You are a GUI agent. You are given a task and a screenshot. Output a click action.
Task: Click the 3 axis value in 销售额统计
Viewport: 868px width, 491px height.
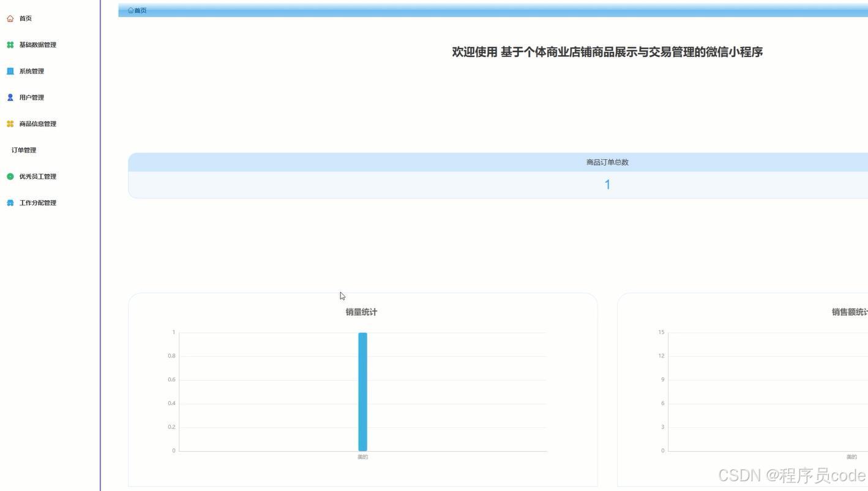[662, 427]
